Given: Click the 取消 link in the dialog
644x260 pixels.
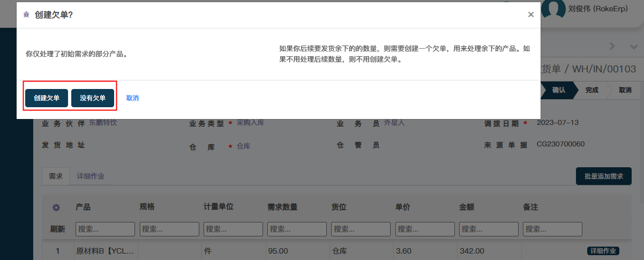Looking at the screenshot, I should [132, 98].
